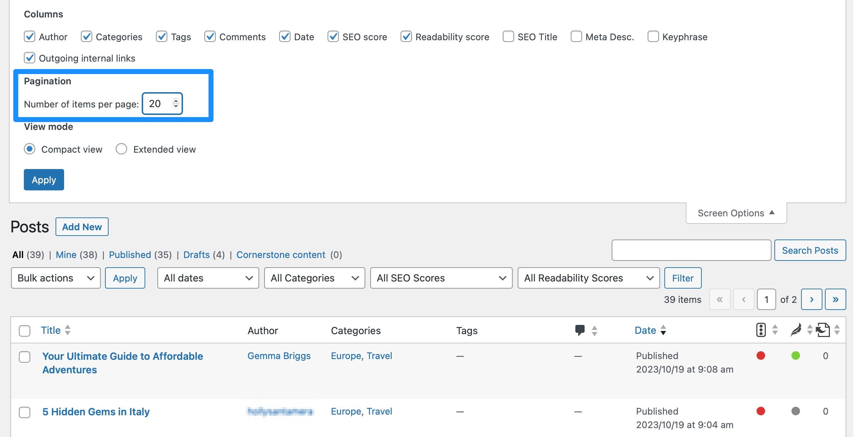Sort posts by the comments bubble icon
The height and width of the screenshot is (437, 868).
[x=579, y=330]
